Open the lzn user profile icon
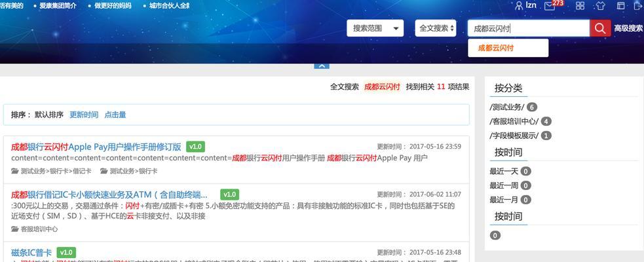The height and width of the screenshot is (262, 644). coord(519,5)
